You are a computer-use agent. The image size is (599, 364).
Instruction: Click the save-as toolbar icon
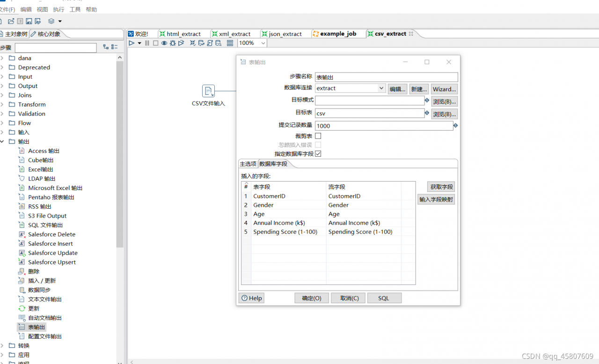click(38, 21)
